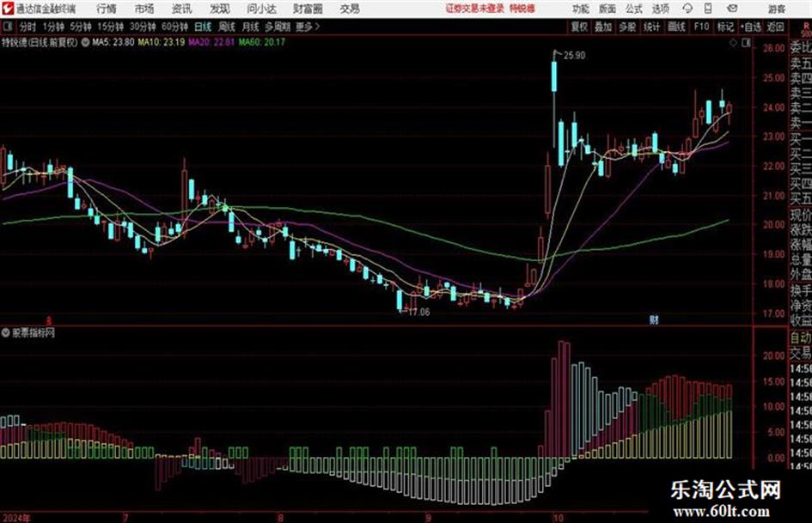This screenshot has height=523, width=812.
Task: Click the 标记 mark button
Action: tap(725, 27)
